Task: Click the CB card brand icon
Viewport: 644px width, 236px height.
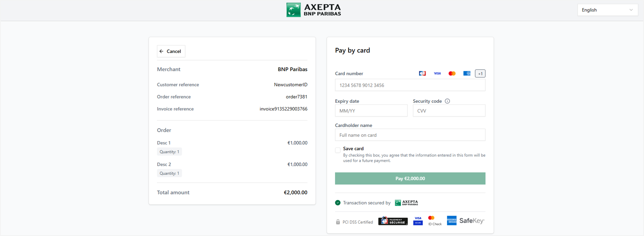Action: tap(422, 73)
